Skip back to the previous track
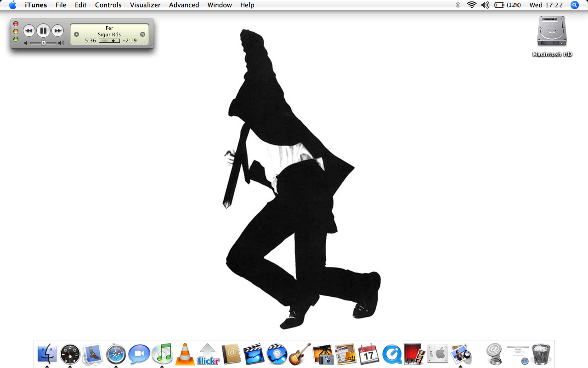The width and height of the screenshot is (588, 368). [29, 31]
